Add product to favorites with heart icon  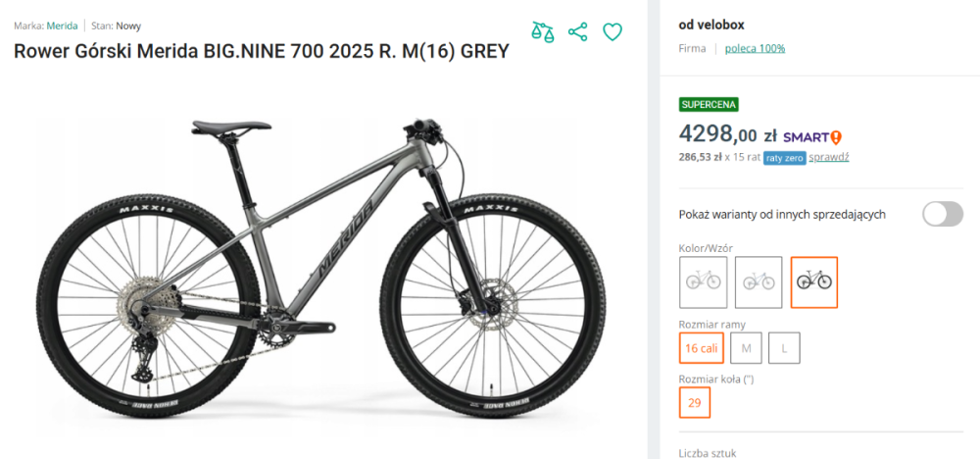click(612, 31)
